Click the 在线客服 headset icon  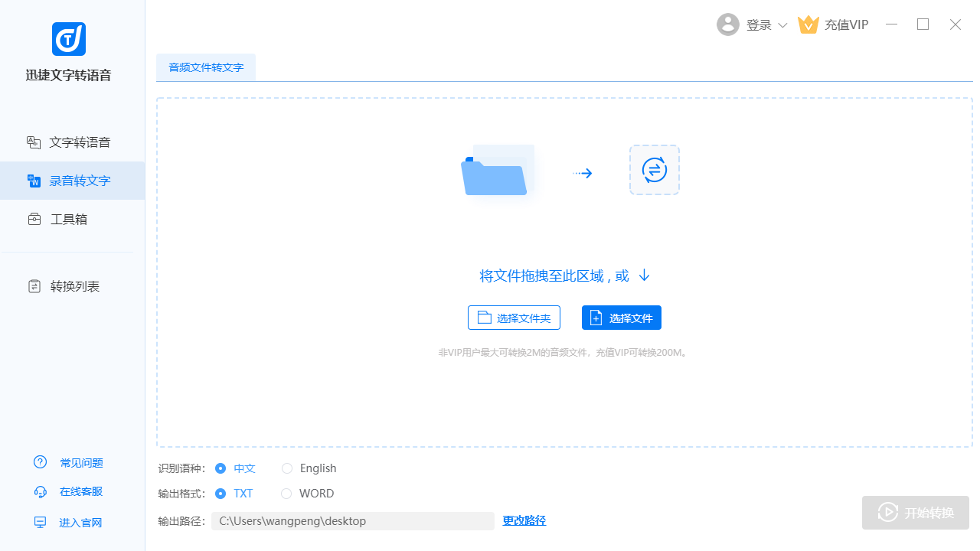(41, 491)
